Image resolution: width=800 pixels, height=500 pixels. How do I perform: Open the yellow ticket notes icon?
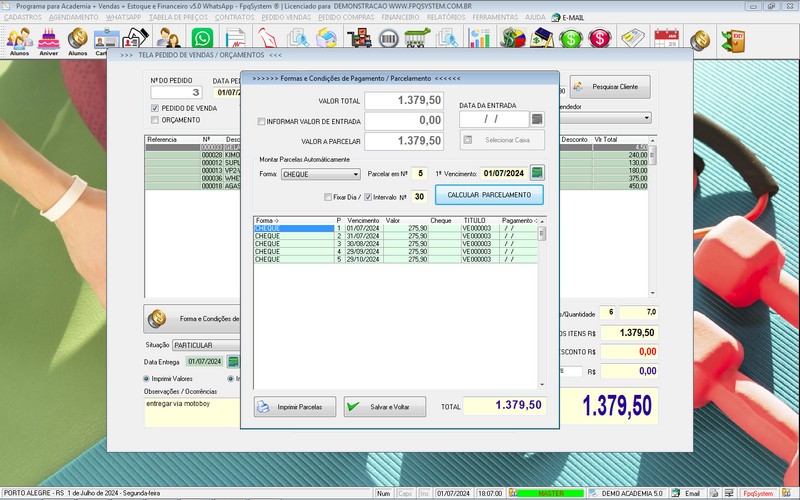tap(633, 38)
